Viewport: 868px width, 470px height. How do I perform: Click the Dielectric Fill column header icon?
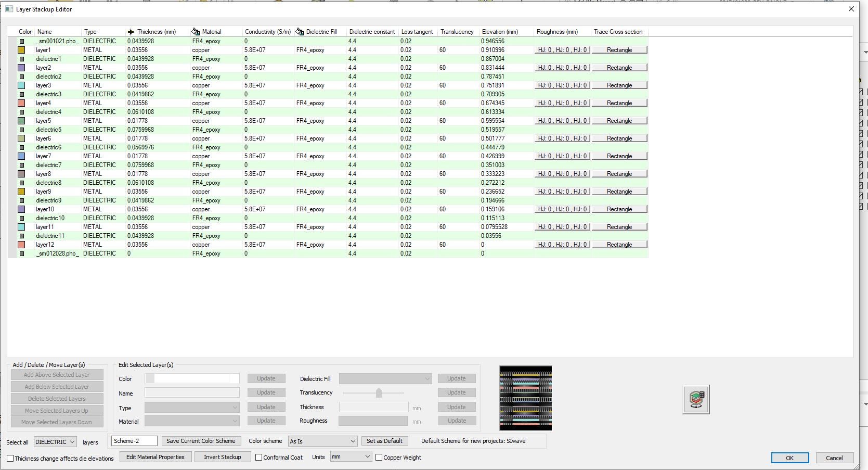coord(300,32)
